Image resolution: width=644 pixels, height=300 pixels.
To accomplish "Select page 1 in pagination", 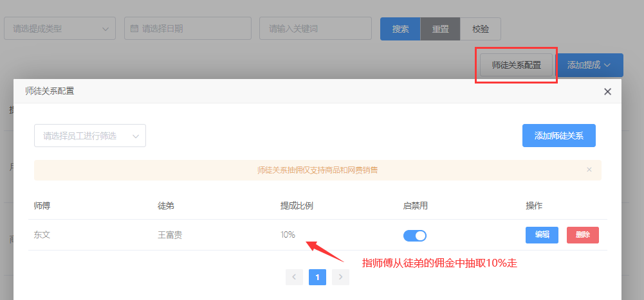I will (x=317, y=278).
